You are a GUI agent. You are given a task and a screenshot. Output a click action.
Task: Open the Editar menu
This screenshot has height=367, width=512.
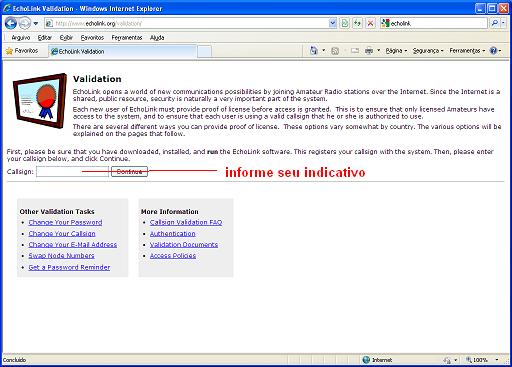45,38
